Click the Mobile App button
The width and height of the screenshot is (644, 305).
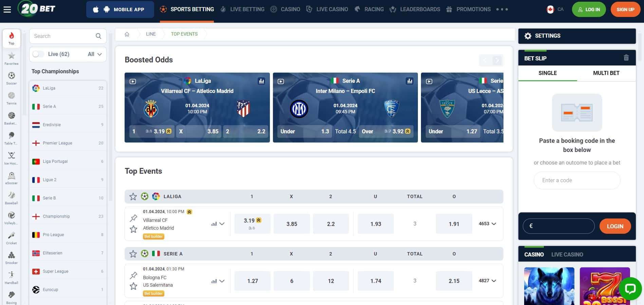(x=120, y=9)
